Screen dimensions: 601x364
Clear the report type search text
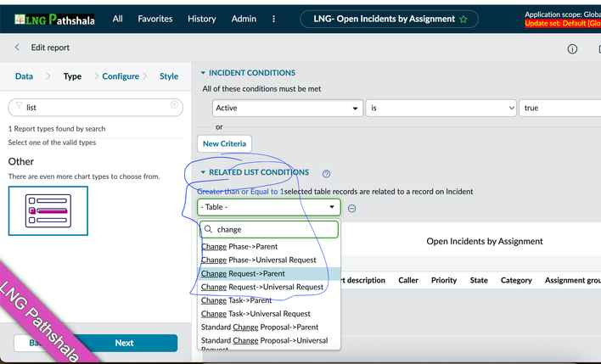tap(174, 106)
